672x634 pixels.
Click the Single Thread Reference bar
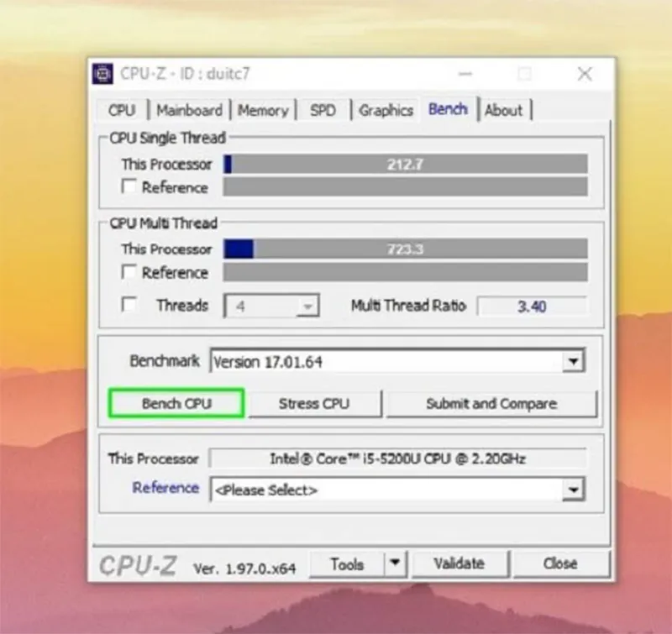pyautogui.click(x=406, y=186)
